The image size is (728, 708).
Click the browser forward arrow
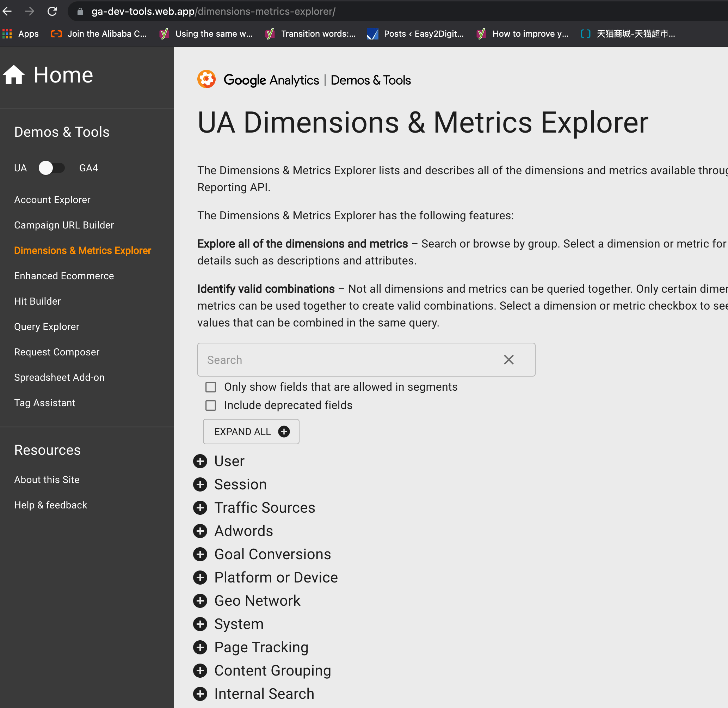click(x=29, y=11)
